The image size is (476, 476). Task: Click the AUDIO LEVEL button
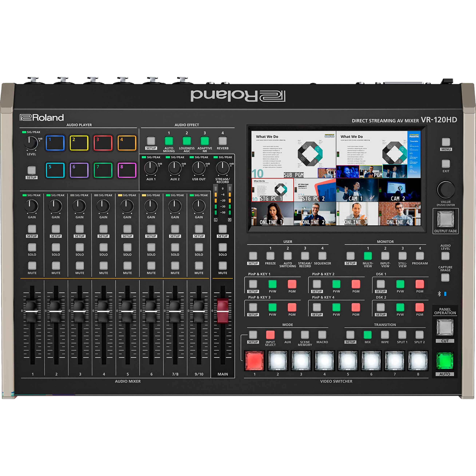[x=445, y=256]
